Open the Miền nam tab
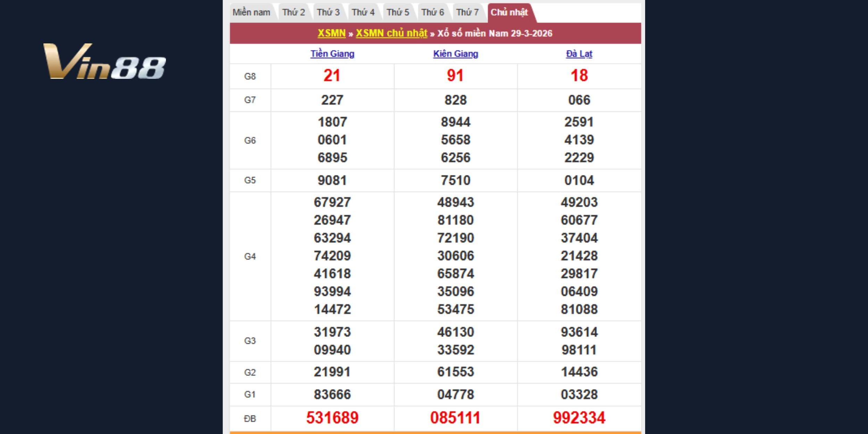 [x=251, y=12]
